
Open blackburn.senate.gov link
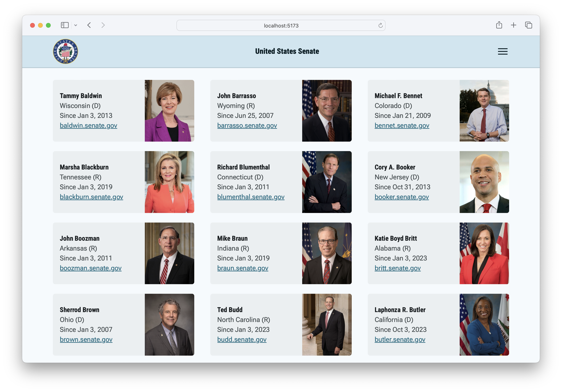tap(91, 197)
